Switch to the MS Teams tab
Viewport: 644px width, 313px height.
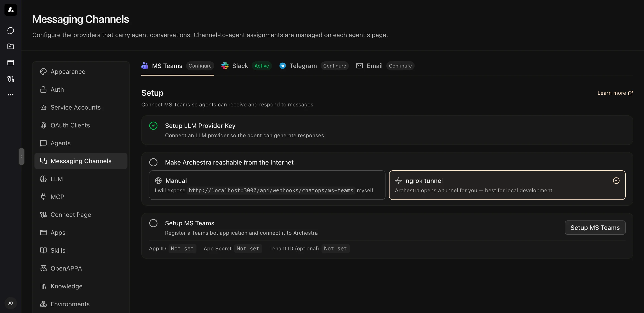tap(178, 66)
